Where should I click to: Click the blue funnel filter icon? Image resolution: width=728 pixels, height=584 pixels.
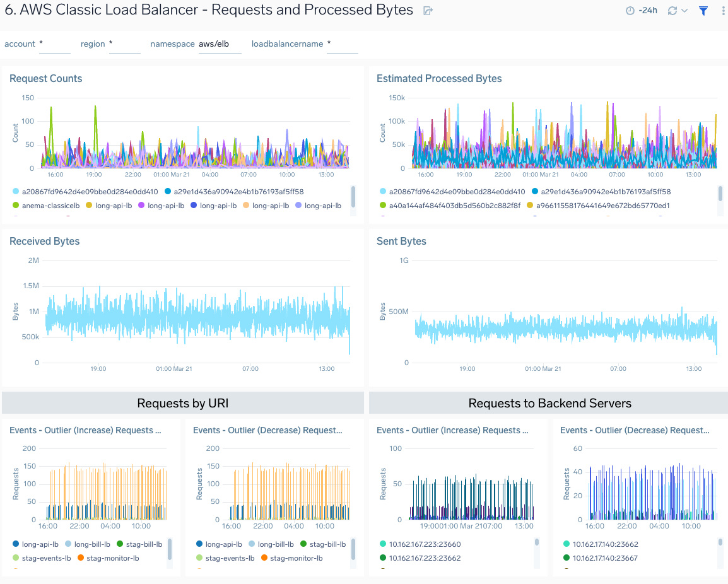703,11
